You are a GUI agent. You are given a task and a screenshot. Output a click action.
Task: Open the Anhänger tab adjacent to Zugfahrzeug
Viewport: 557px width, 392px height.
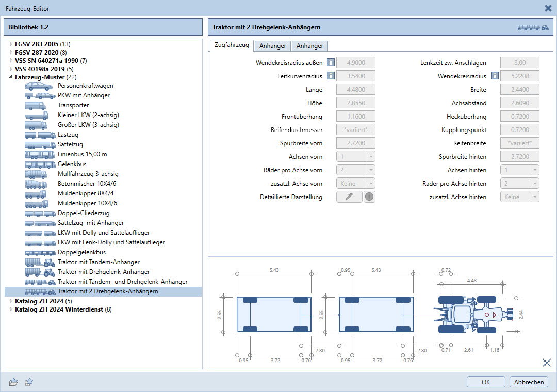273,46
